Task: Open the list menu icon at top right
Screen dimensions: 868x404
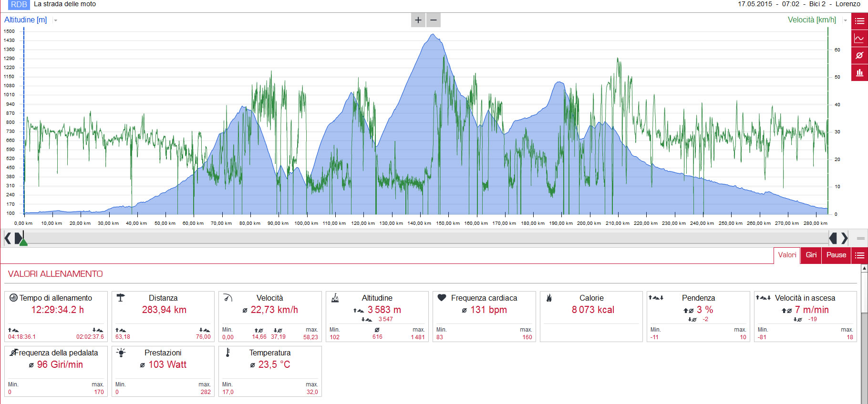Action: coord(859,21)
